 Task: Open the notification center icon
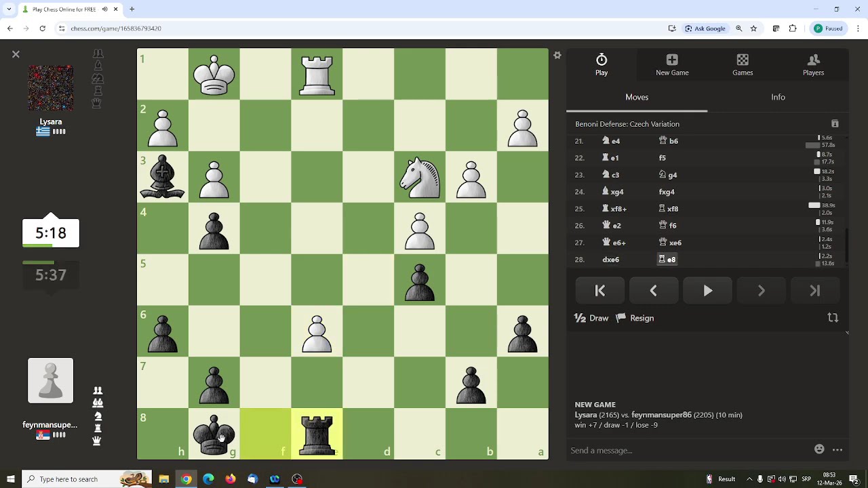click(x=854, y=479)
